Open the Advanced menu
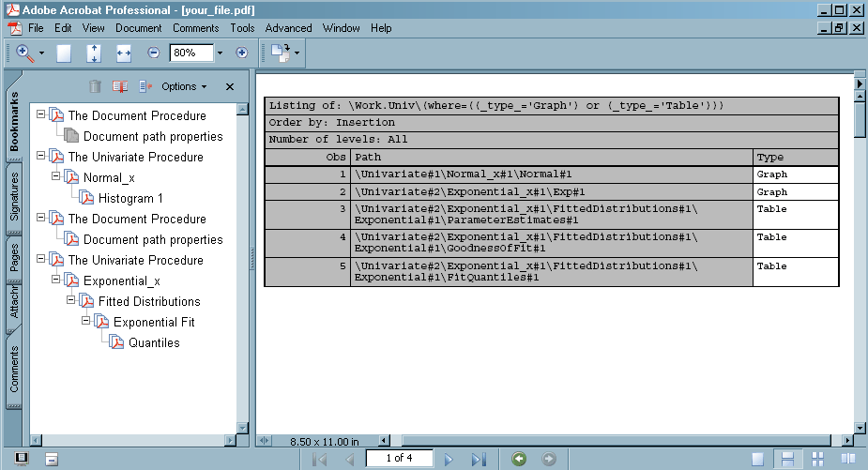The image size is (868, 470). click(288, 28)
